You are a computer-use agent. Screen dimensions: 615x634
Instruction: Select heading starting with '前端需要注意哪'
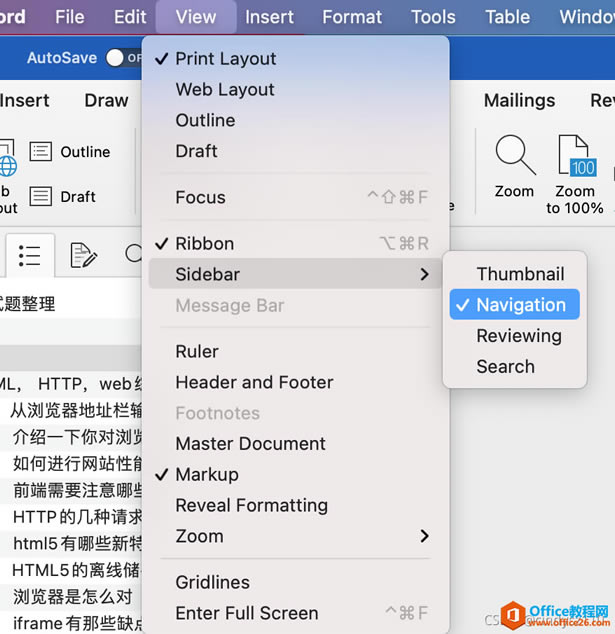71,490
